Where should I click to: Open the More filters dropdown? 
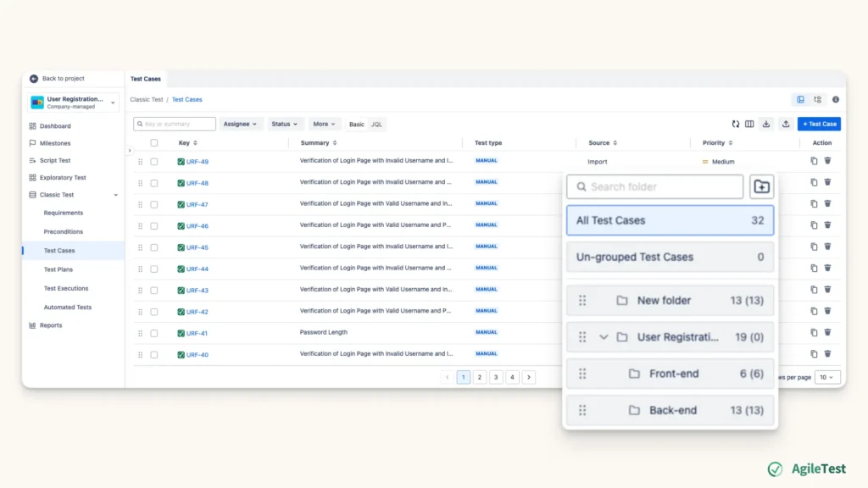[x=324, y=124]
